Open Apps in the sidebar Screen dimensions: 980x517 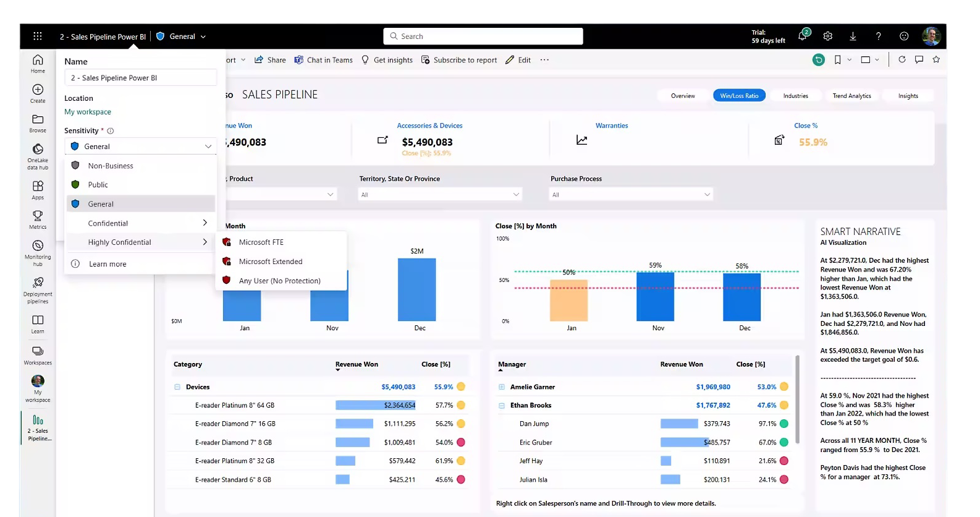pyautogui.click(x=38, y=190)
